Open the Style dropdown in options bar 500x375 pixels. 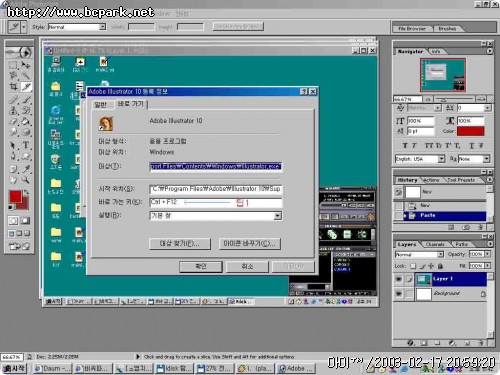click(103, 27)
